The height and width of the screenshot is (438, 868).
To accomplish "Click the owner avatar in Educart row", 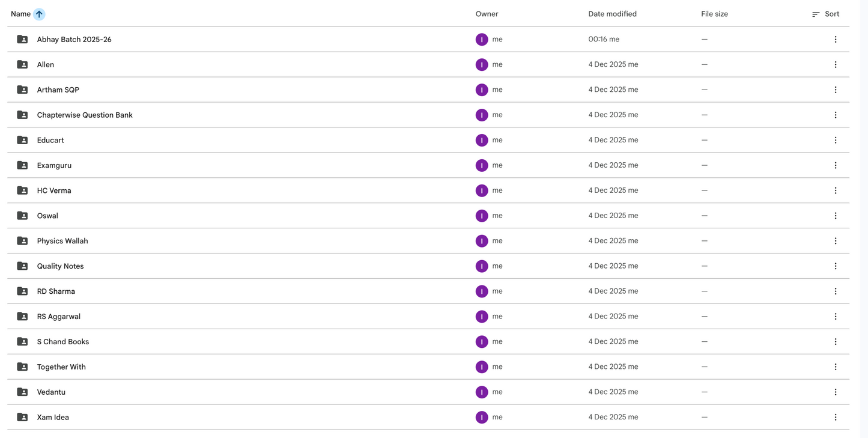I will coord(481,140).
